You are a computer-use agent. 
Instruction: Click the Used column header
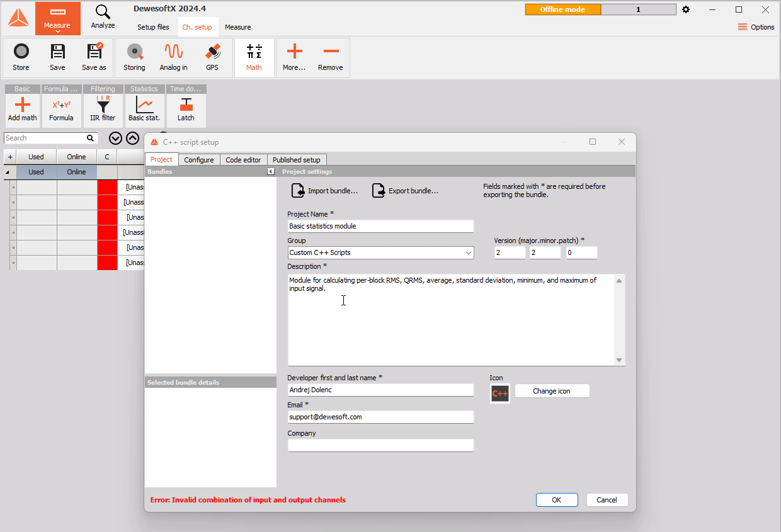[37, 157]
